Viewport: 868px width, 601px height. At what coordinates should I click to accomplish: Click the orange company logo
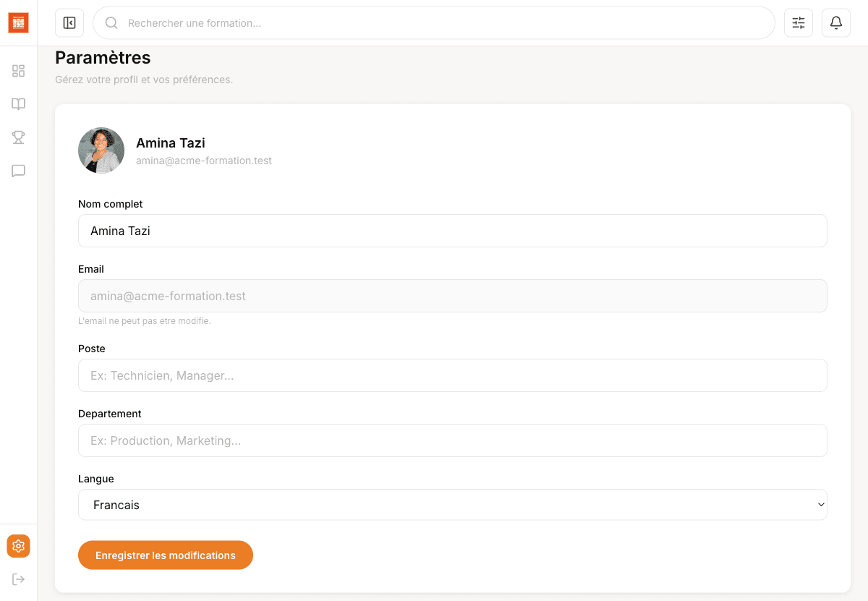tap(18, 22)
